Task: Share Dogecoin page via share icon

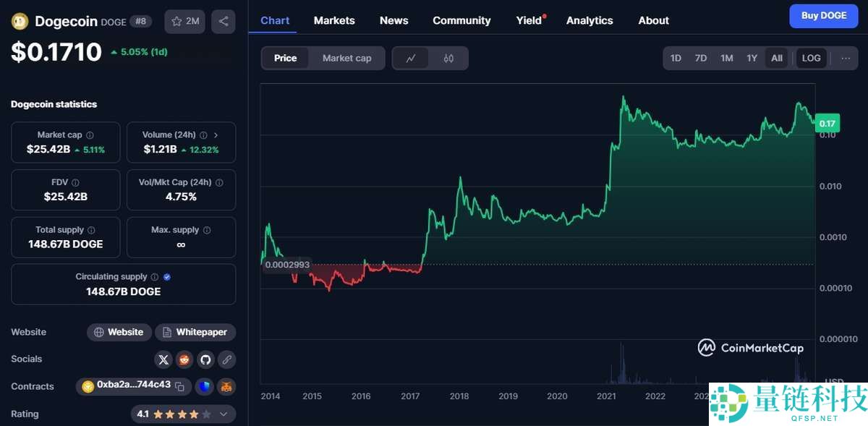Action: tap(223, 21)
